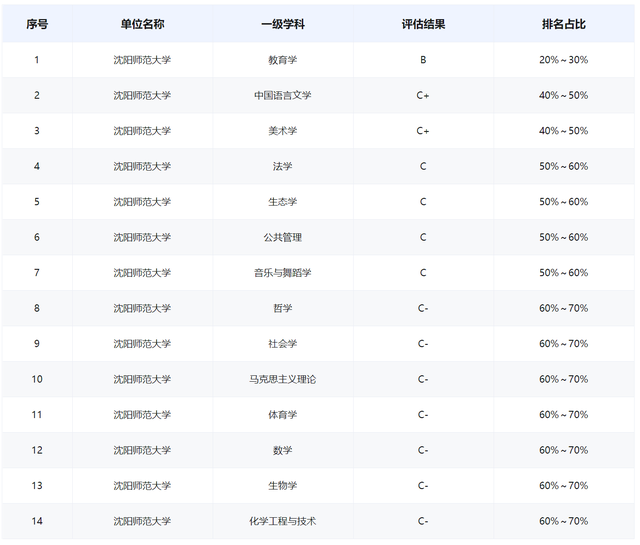Screen dimensions: 640x545
Task: Click 60%~70% ranking in 体育学 row
Action: [564, 415]
